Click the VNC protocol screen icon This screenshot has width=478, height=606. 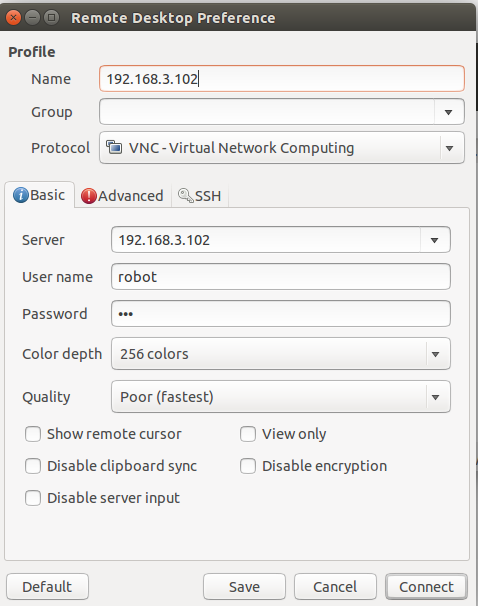click(x=114, y=148)
